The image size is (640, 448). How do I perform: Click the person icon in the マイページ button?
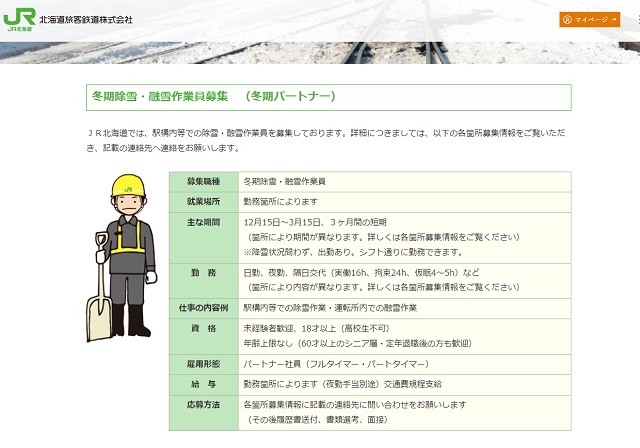[x=567, y=19]
